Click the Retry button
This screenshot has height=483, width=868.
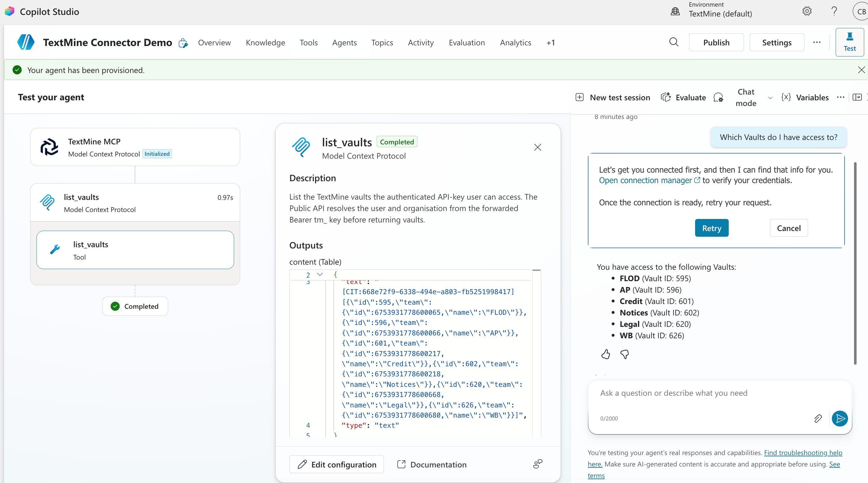point(712,228)
